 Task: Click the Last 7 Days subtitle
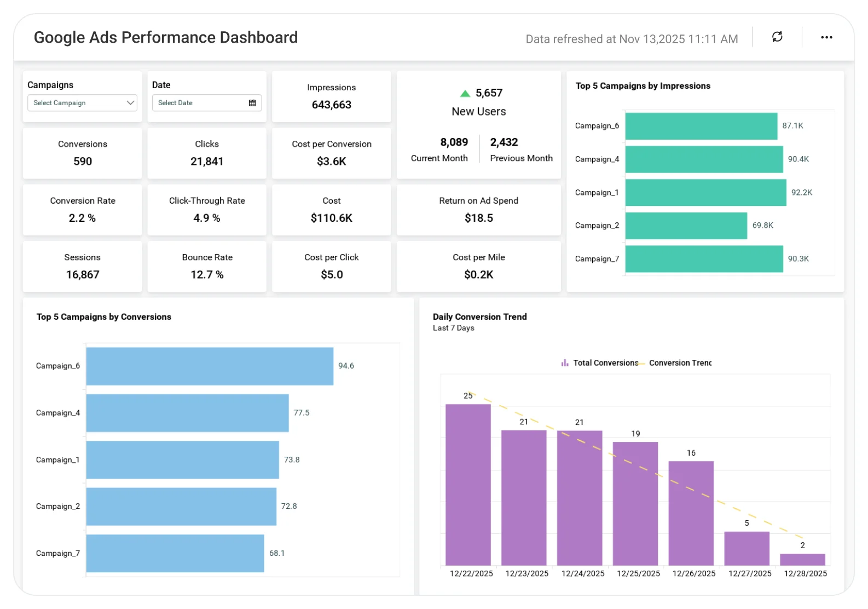coord(454,328)
